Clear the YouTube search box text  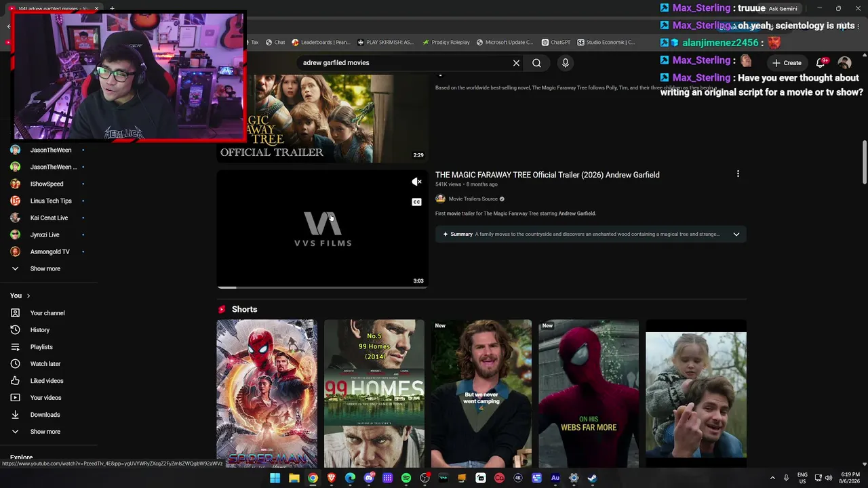(516, 63)
